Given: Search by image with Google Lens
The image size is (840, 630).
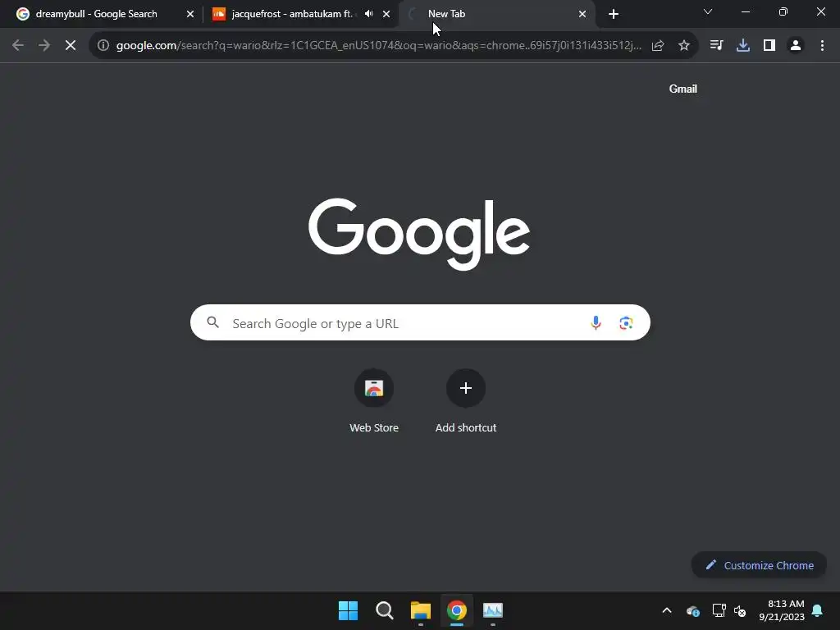Looking at the screenshot, I should [x=626, y=322].
